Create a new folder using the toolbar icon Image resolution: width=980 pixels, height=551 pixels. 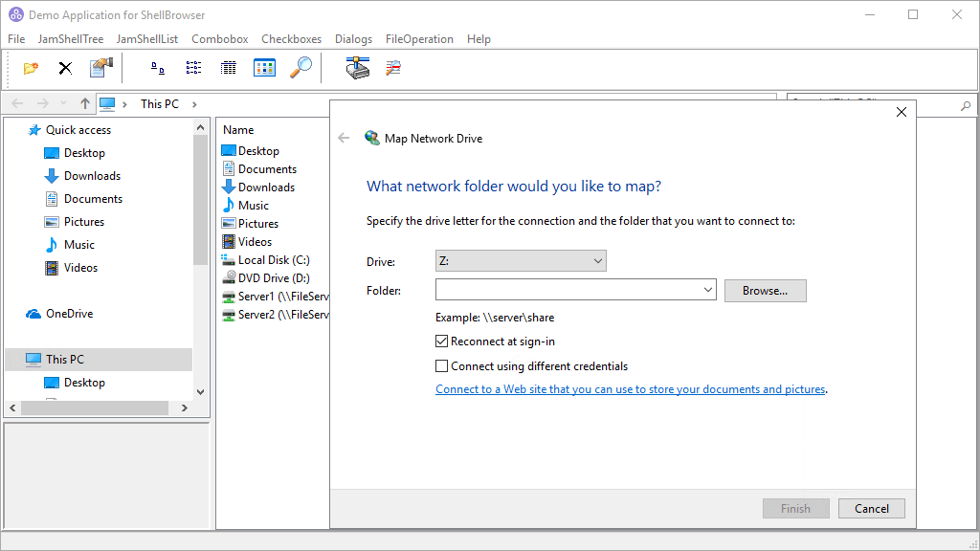[30, 68]
